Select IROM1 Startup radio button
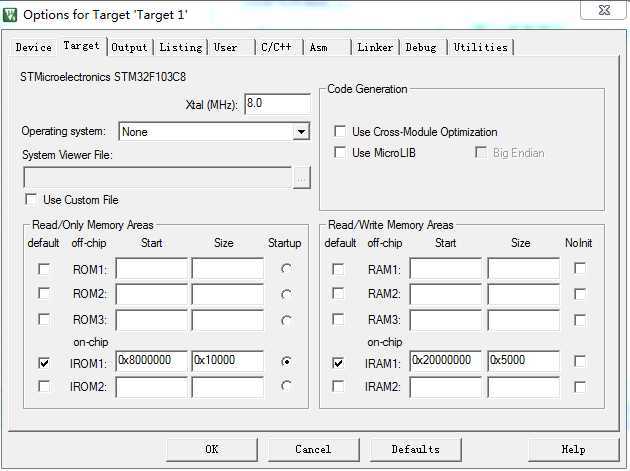Viewport: 630px width, 471px height. (286, 361)
